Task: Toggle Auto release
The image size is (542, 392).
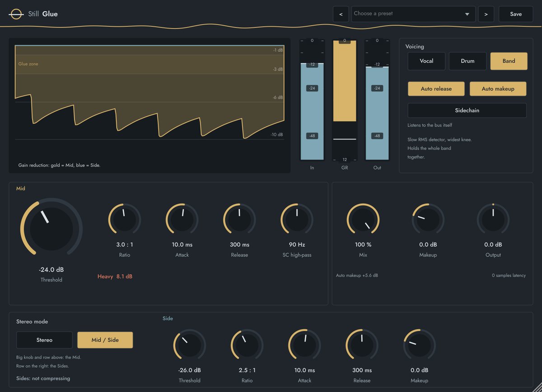Action: pos(436,89)
